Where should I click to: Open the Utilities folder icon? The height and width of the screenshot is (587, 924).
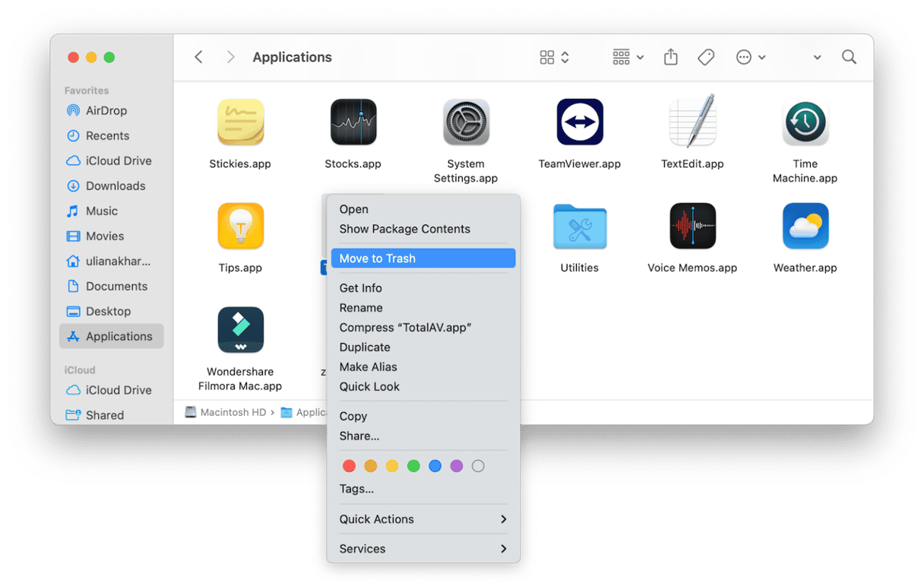[580, 227]
